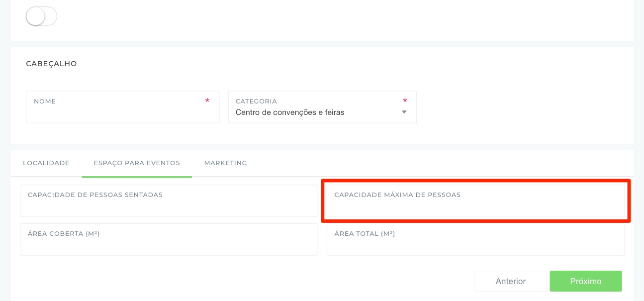
Task: Expand the Categoria dropdown arrow
Action: click(404, 112)
